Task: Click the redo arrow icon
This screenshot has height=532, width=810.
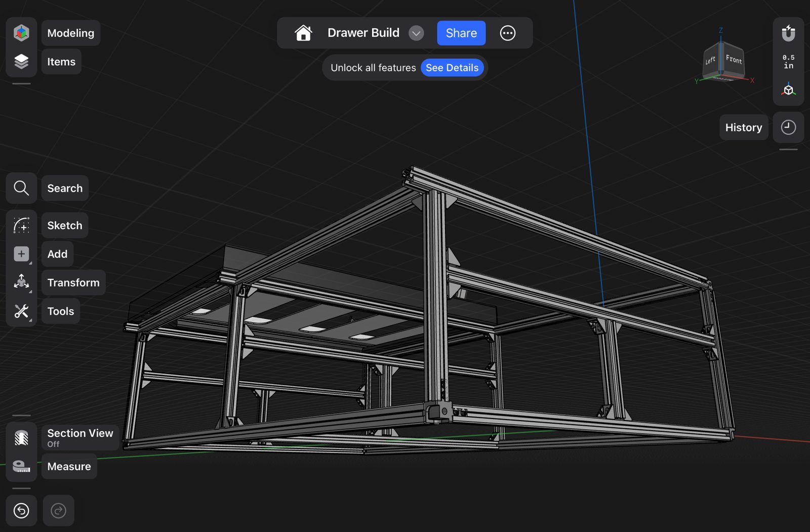Action: click(59, 511)
